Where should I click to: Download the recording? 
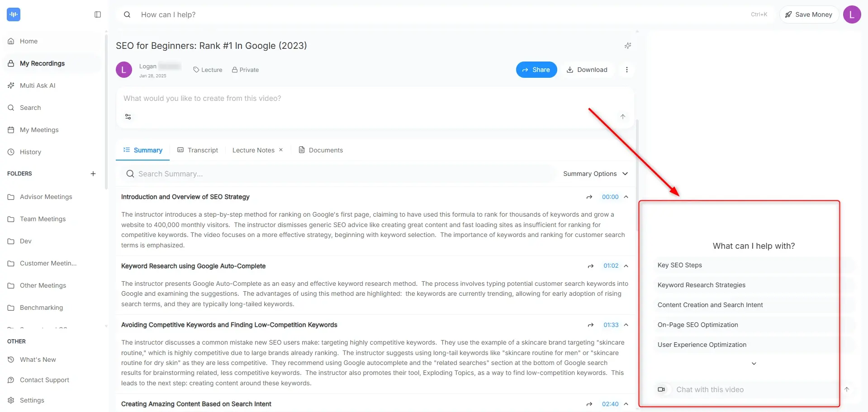pyautogui.click(x=588, y=69)
